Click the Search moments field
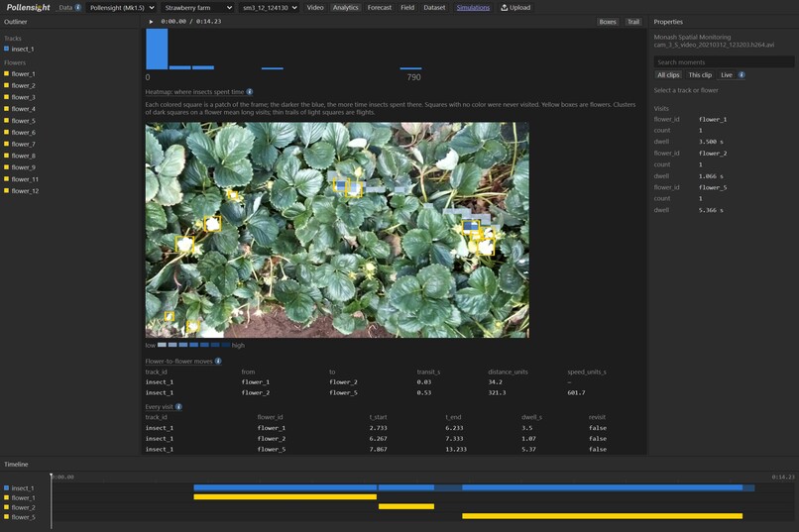This screenshot has width=799, height=532. click(724, 62)
